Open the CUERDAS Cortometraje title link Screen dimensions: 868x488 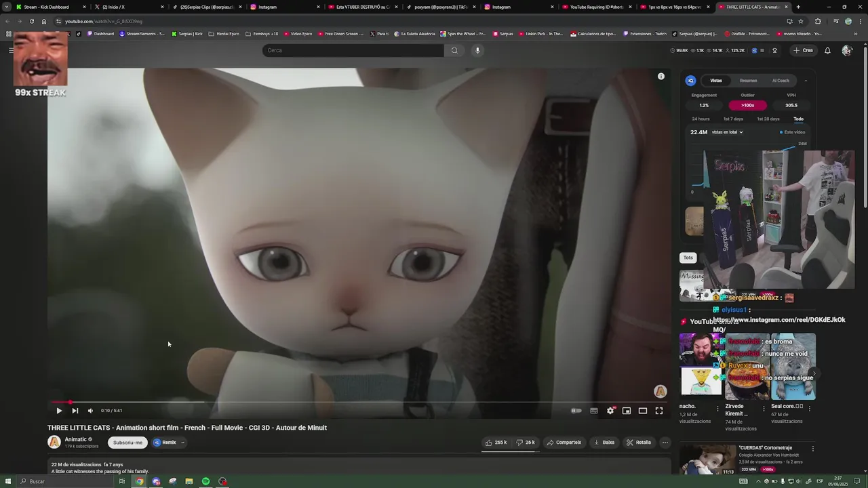766,448
